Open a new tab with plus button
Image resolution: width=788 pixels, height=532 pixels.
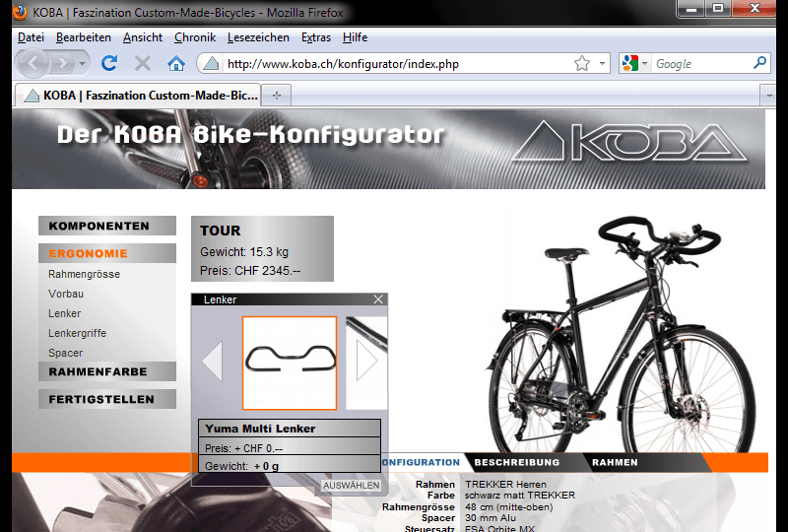277,95
